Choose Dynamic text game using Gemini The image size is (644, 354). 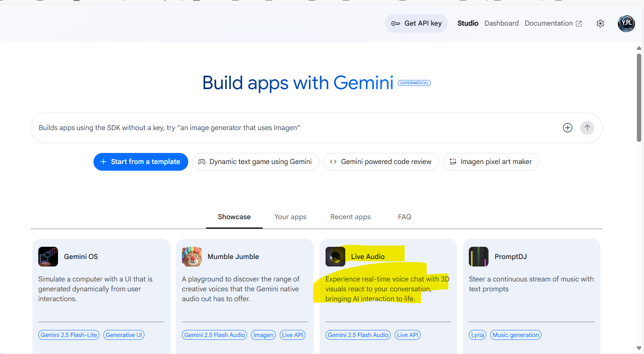[x=256, y=162]
